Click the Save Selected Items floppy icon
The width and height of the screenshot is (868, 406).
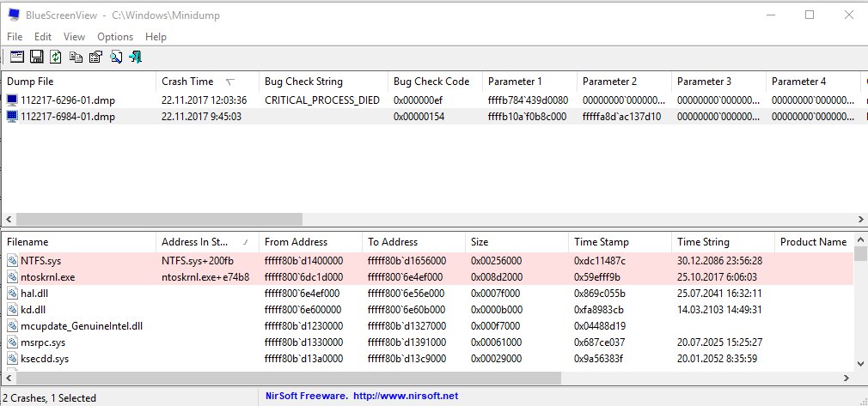pyautogui.click(x=37, y=57)
